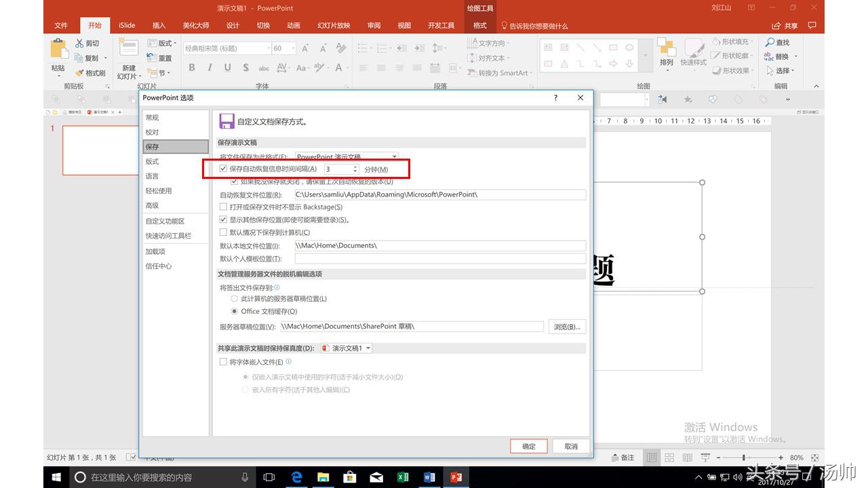This screenshot has width=868, height=488.
Task: Select the Proofing category in options
Action: pyautogui.click(x=176, y=132)
